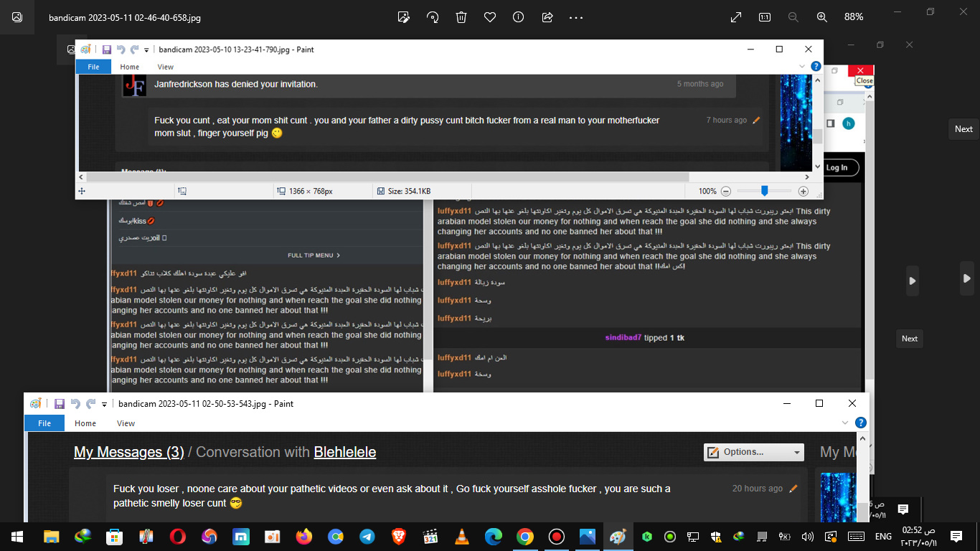This screenshot has height=551, width=980.
Task: Share the photo from the Photos toolbar
Action: (x=547, y=17)
